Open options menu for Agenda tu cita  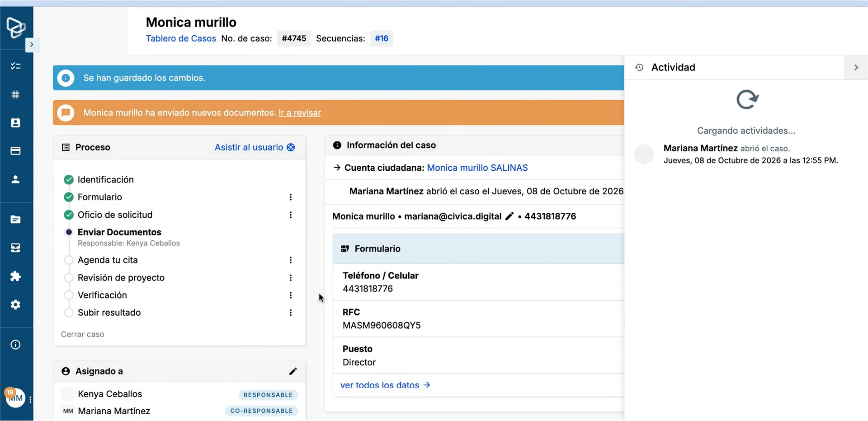tap(291, 260)
